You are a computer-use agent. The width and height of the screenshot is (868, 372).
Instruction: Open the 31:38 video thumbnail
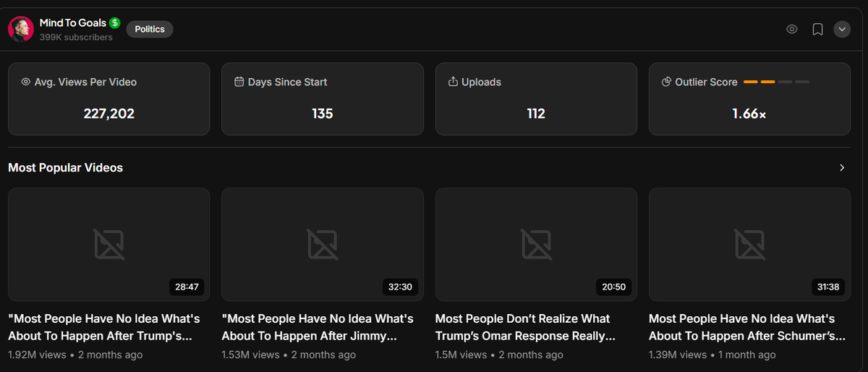coord(749,245)
